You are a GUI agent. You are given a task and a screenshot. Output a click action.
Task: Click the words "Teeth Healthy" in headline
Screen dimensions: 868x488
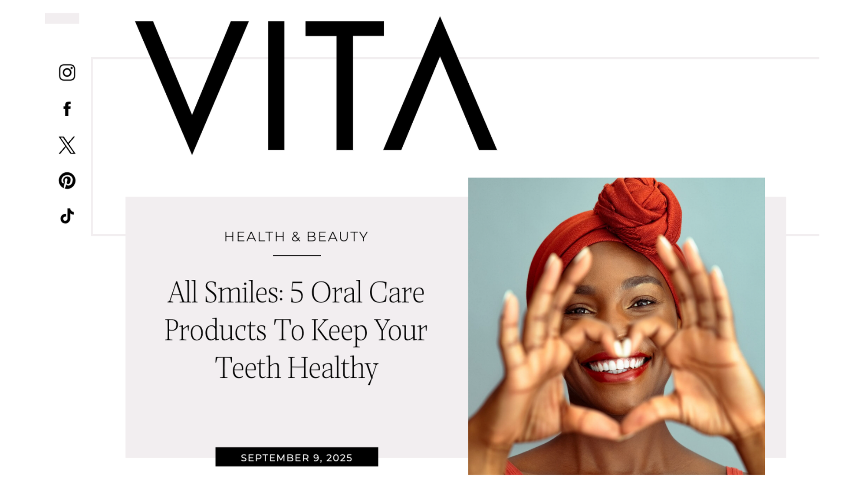[x=296, y=368]
